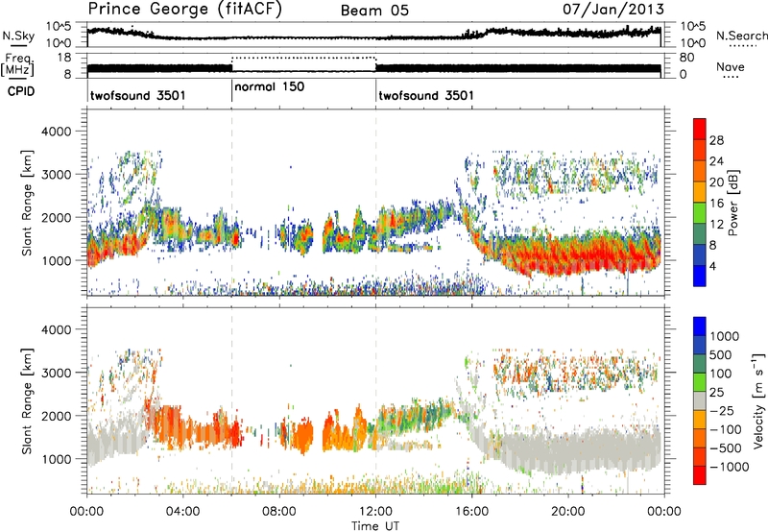Click the orange −100 to −500 Velocity segment
The width and height of the screenshot is (768, 532).
point(700,438)
